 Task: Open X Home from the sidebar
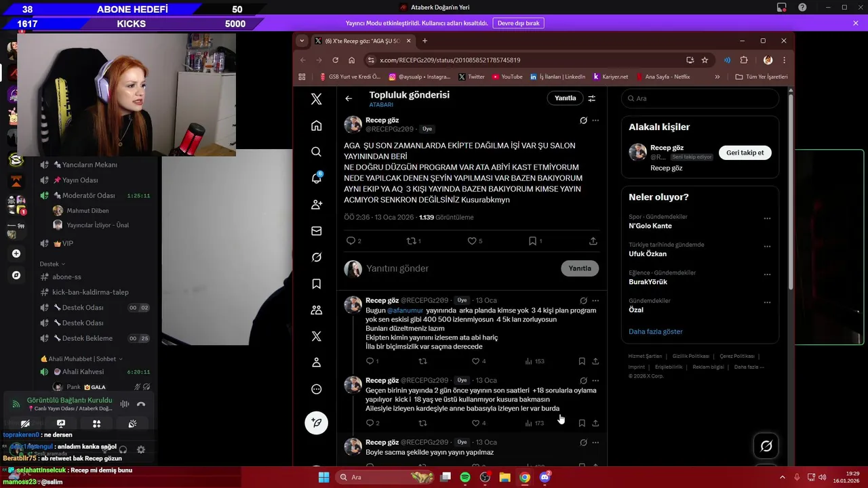coord(316,125)
